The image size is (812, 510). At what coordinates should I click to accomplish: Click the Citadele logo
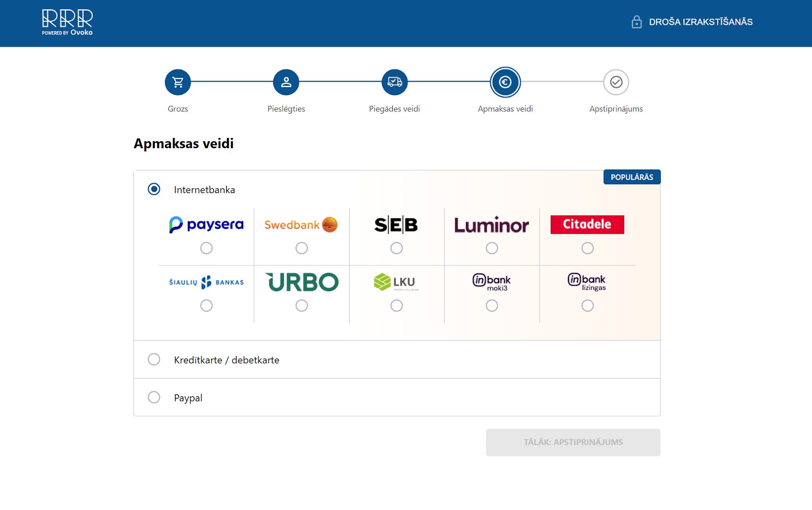587,224
